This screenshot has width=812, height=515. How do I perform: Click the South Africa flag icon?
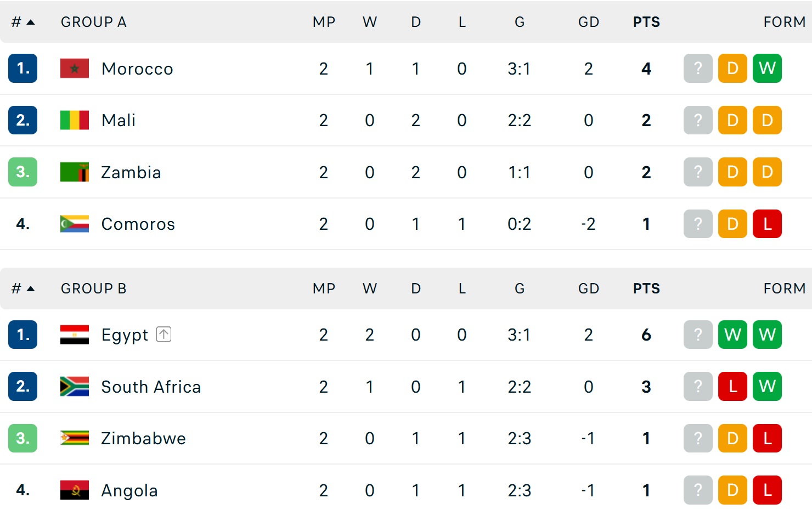point(75,387)
